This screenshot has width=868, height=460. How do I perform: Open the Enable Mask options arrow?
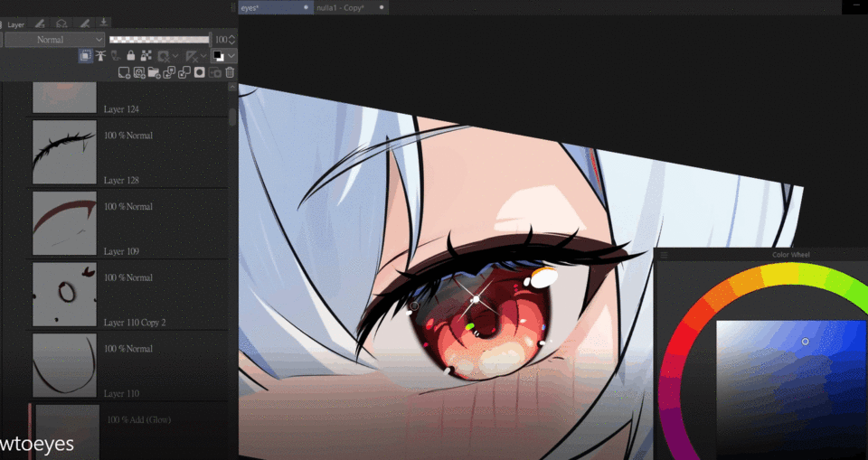[175, 56]
